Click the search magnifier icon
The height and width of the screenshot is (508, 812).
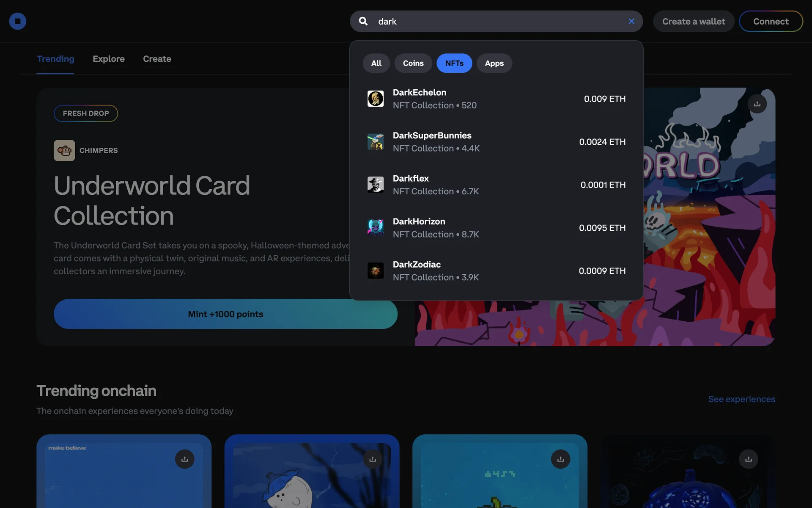(363, 21)
